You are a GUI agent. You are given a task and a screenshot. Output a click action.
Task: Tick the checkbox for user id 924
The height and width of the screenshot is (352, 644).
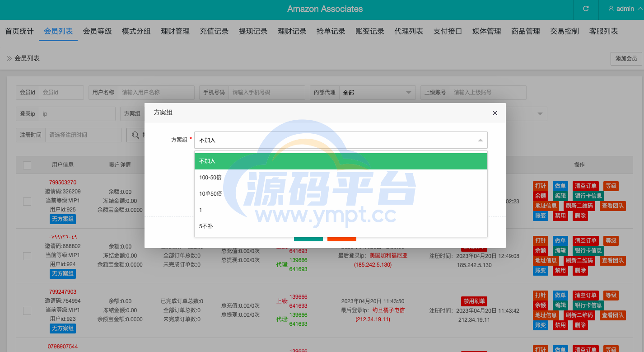(27, 256)
